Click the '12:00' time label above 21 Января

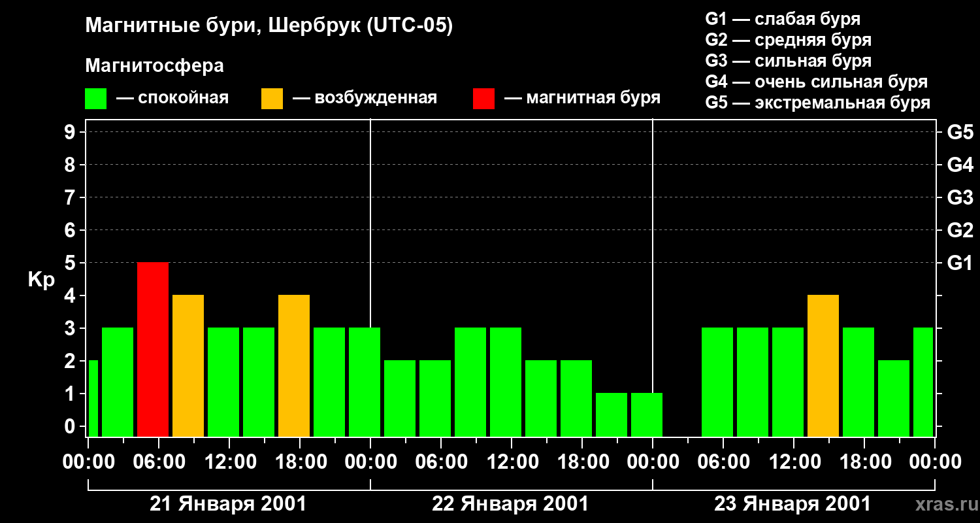click(229, 462)
